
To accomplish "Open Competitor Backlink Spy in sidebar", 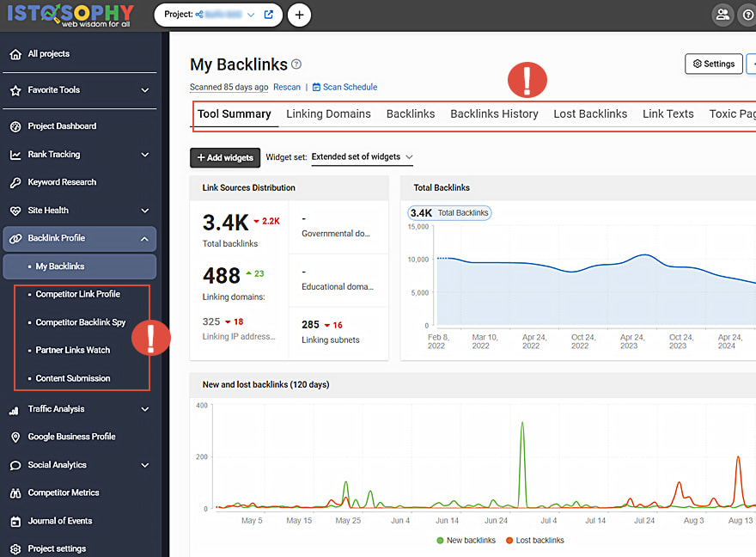I will pos(81,322).
